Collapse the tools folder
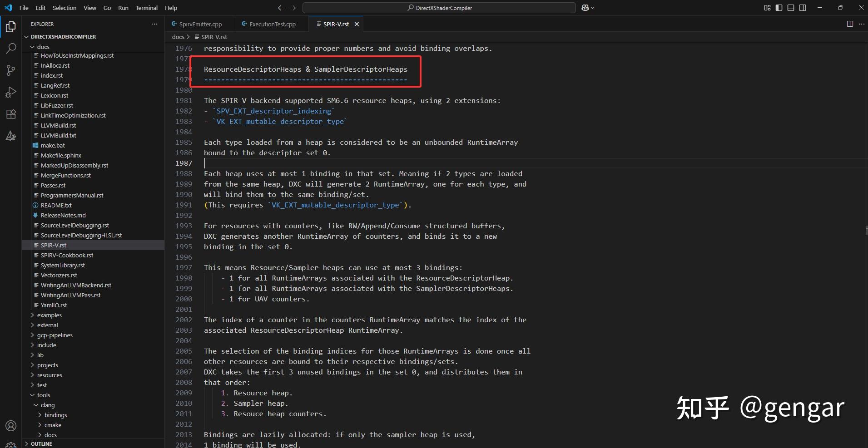The height and width of the screenshot is (448, 868). (93, 395)
